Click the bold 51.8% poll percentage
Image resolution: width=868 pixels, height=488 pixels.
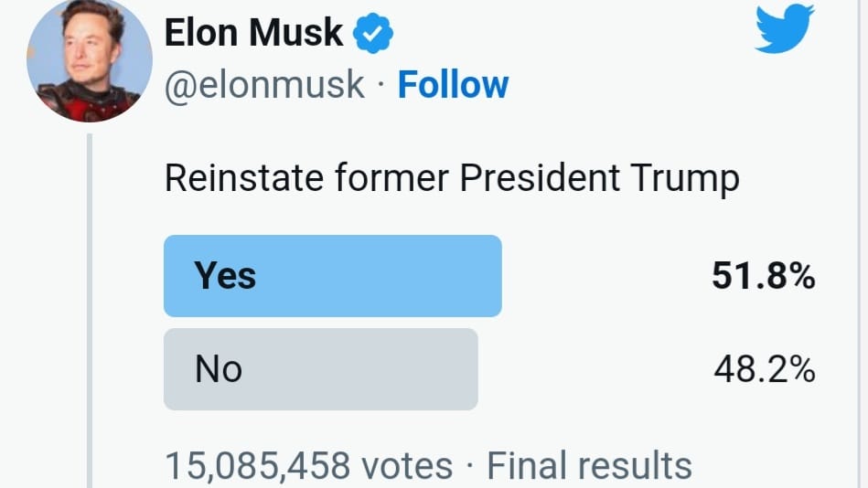tap(763, 276)
